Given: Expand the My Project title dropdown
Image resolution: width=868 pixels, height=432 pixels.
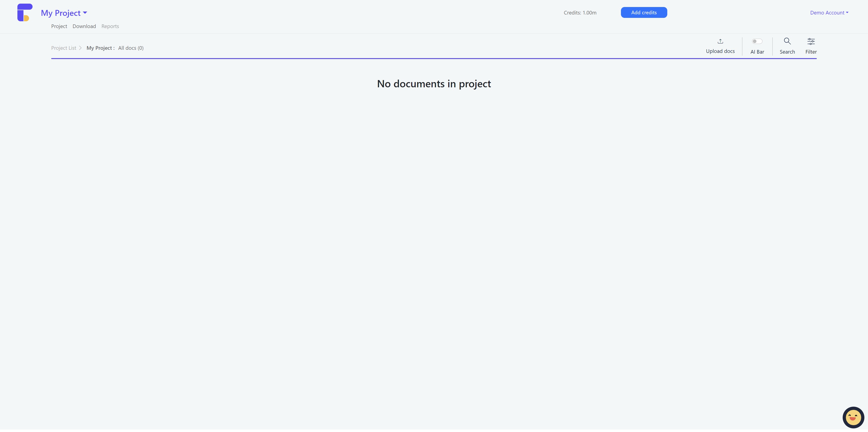Looking at the screenshot, I should pos(61,13).
